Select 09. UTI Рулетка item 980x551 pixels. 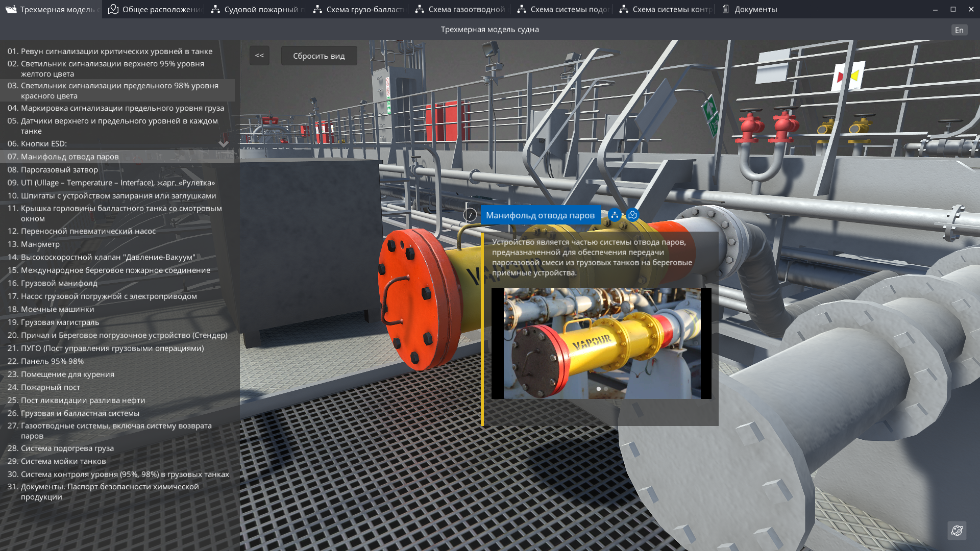117,183
